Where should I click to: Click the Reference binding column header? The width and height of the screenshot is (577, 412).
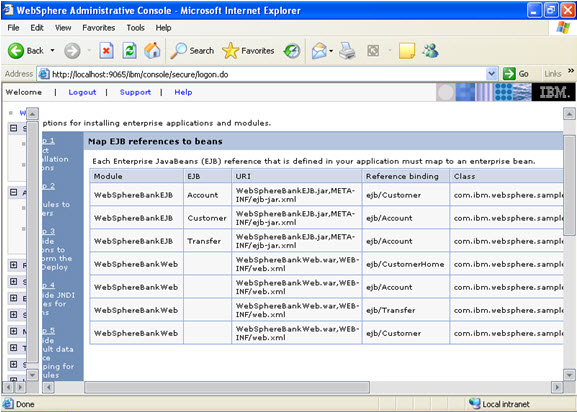click(406, 176)
